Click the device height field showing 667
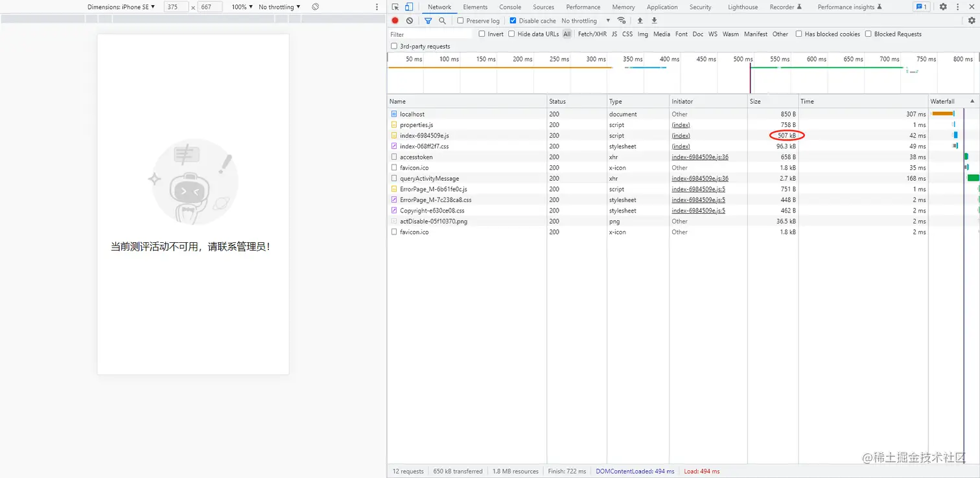Image resolution: width=980 pixels, height=478 pixels. point(210,7)
